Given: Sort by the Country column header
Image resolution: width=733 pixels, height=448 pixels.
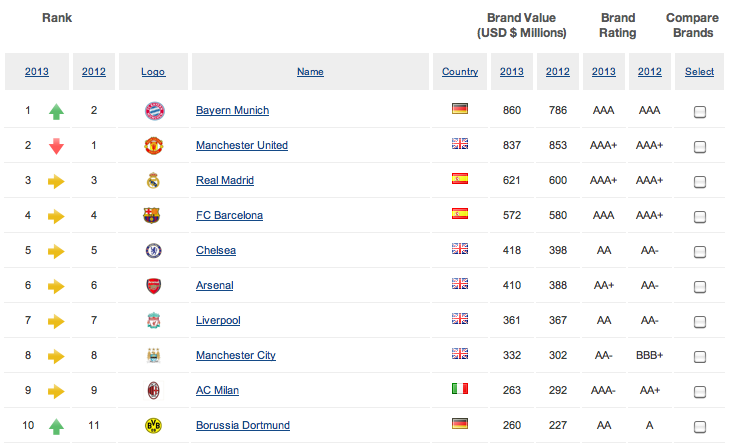Looking at the screenshot, I should click(460, 72).
